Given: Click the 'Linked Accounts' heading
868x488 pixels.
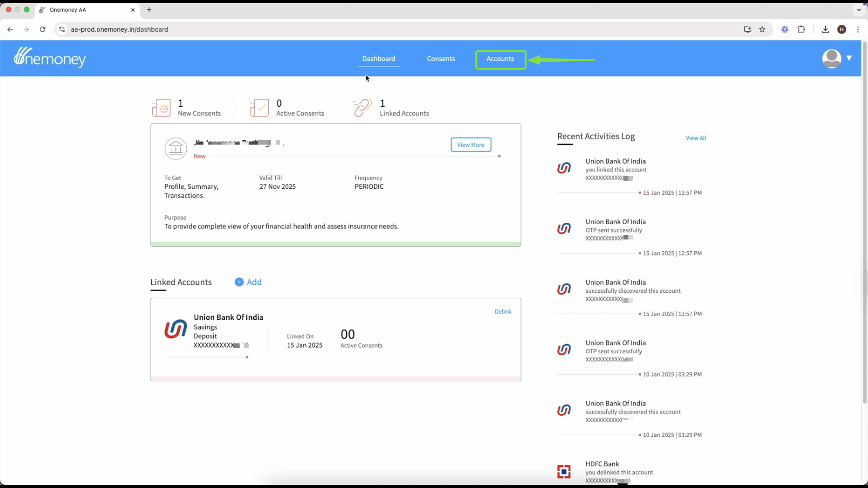Looking at the screenshot, I should (181, 282).
